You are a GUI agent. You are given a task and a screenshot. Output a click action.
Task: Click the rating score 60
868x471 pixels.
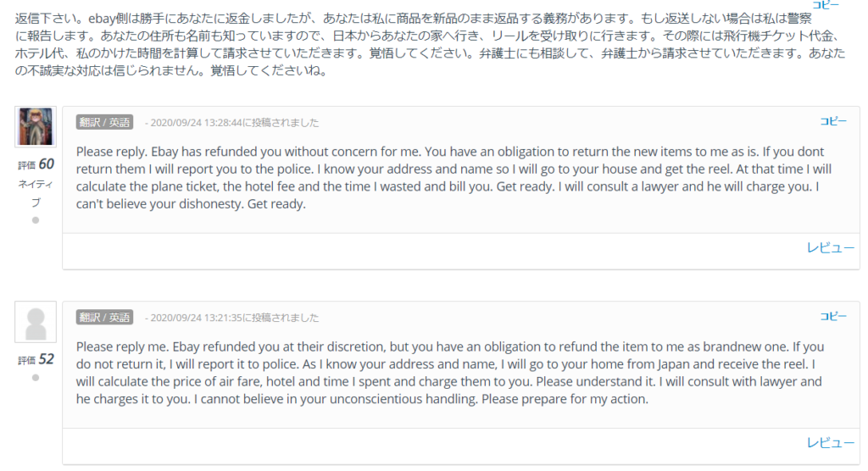(x=47, y=163)
